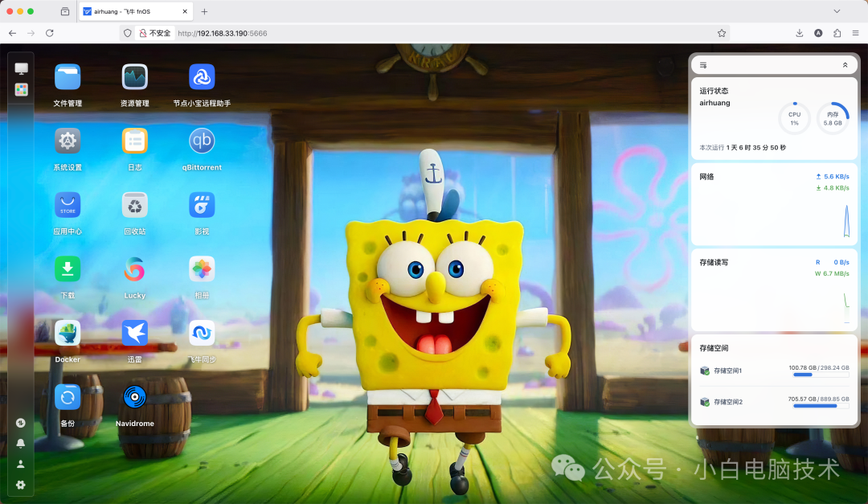
Task: Click the 存储空间2 storage usage bar
Action: pyautogui.click(x=821, y=406)
